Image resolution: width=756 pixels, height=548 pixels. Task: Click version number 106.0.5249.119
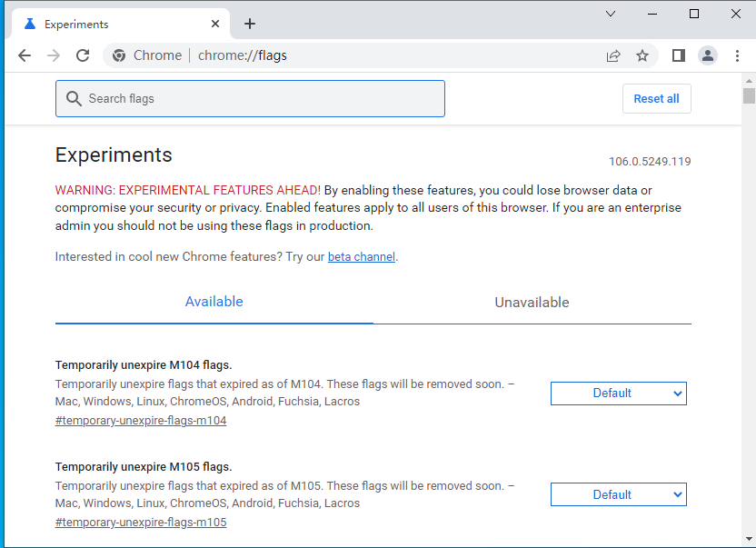[x=650, y=161]
